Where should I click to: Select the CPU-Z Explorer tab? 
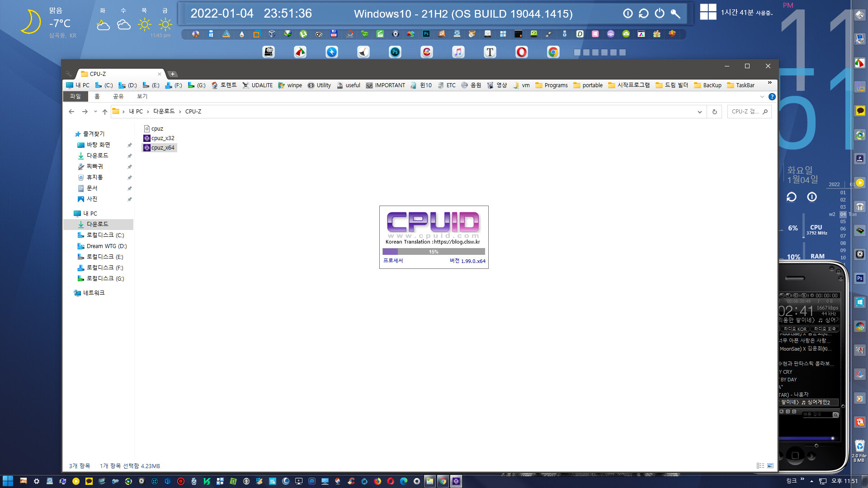pos(120,74)
